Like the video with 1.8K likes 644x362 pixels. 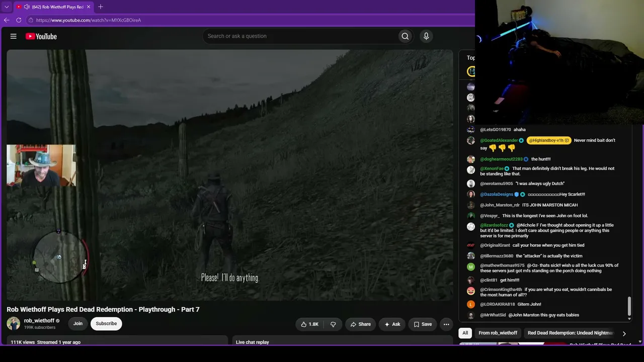pos(309,324)
